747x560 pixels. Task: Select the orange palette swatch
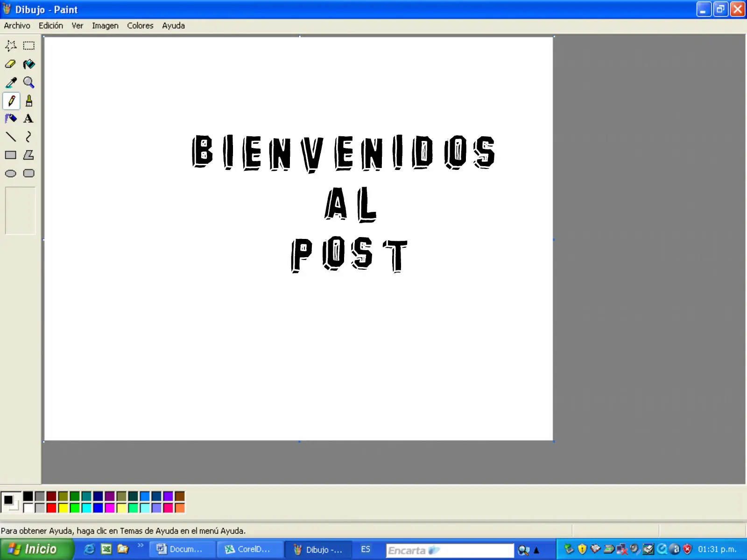180,508
